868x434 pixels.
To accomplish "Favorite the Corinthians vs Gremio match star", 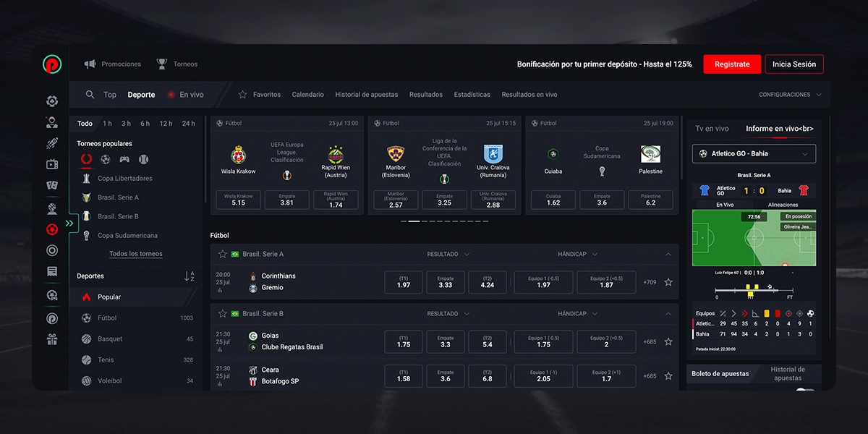I will (668, 282).
